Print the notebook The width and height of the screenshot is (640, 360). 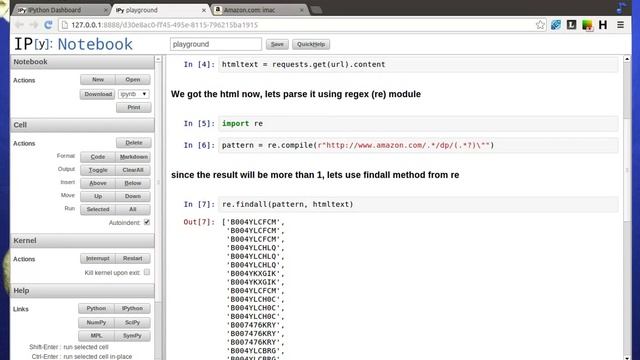pos(134,107)
